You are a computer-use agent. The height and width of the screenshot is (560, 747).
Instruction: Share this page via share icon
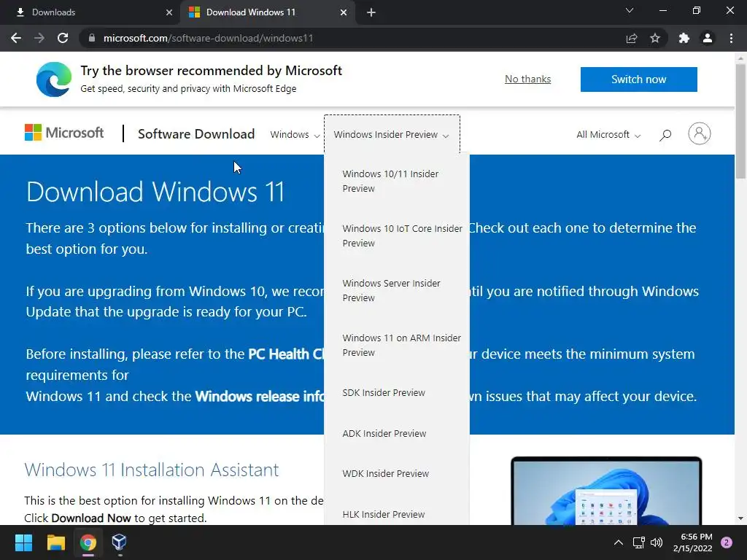tap(632, 38)
